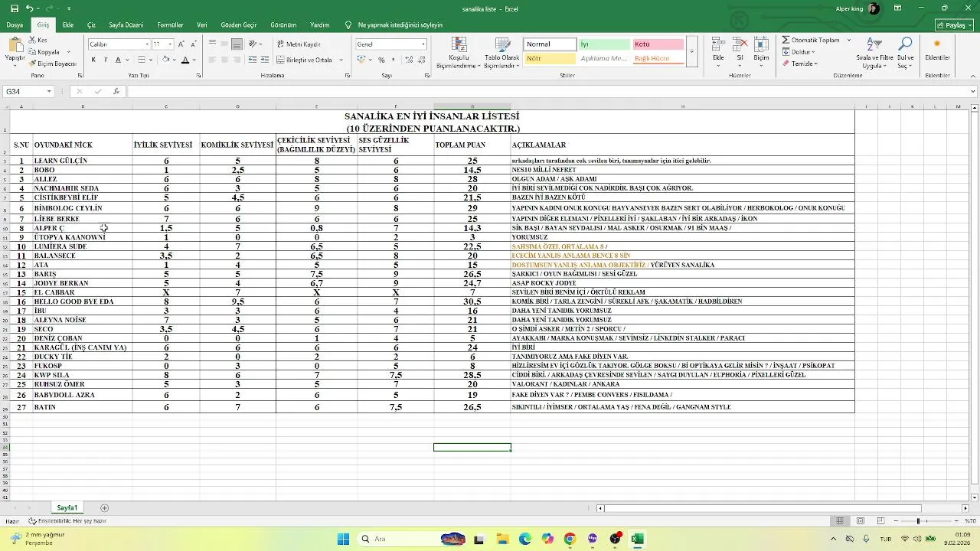Switch to Veri tab
Screen dimensions: 980x551
(x=202, y=25)
